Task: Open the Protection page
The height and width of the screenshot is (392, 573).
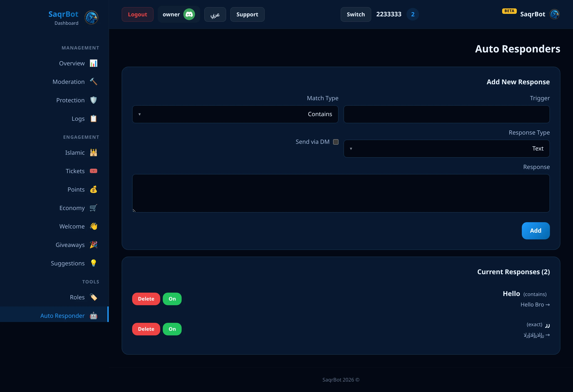Action: click(54, 100)
